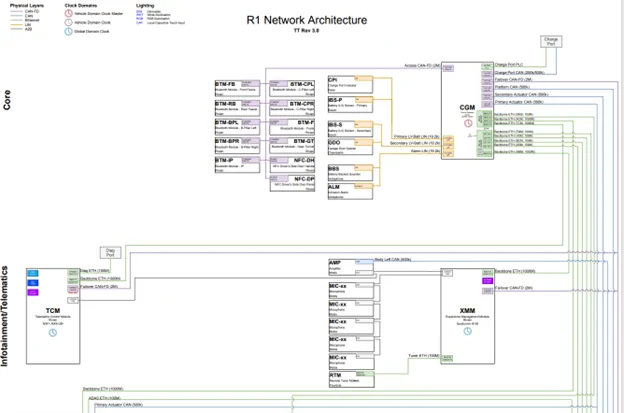Click the blue clock icon in XMM block
624x413 pixels.
[x=468, y=331]
